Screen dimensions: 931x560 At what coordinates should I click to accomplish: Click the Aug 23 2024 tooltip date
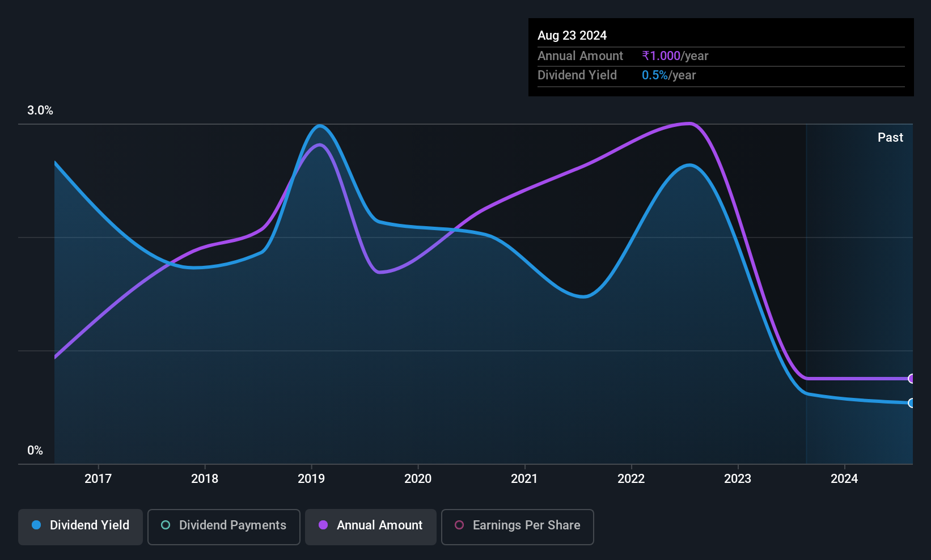572,36
